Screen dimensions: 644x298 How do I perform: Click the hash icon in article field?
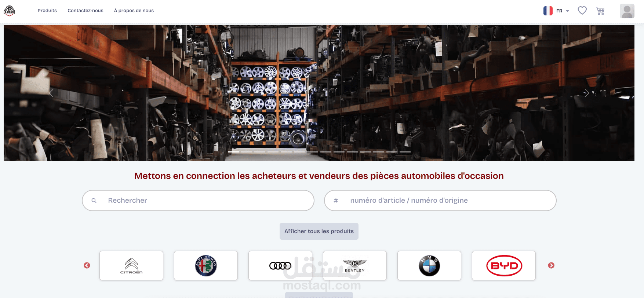pyautogui.click(x=336, y=200)
